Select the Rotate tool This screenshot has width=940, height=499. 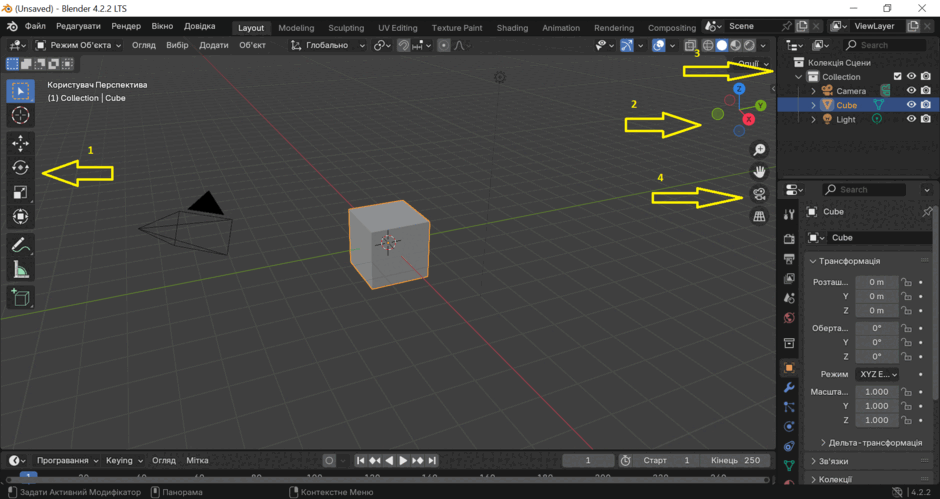[20, 168]
